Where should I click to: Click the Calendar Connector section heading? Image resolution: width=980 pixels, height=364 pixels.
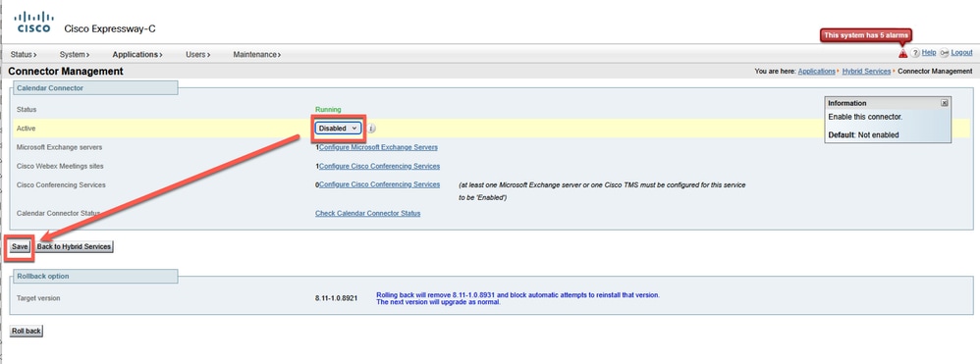click(x=50, y=88)
